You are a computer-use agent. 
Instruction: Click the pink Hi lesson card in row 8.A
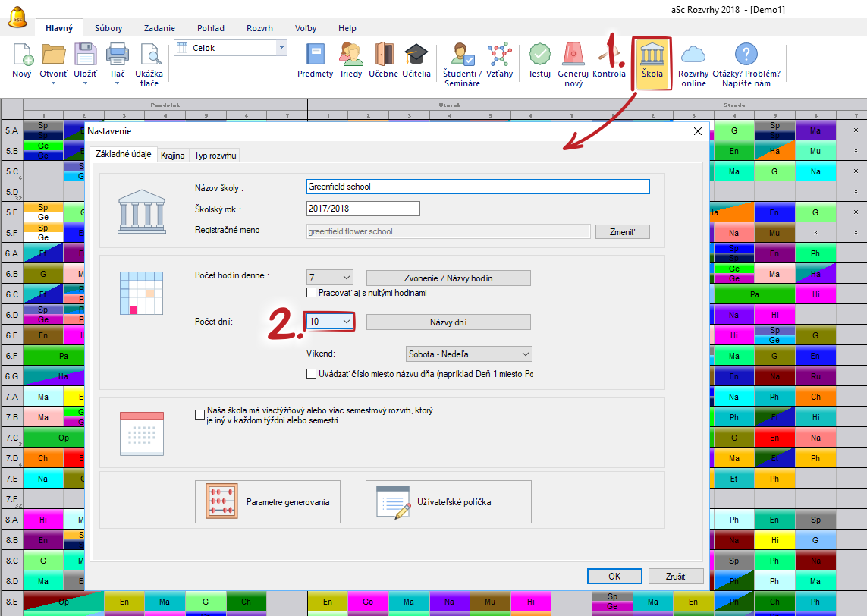tap(42, 520)
